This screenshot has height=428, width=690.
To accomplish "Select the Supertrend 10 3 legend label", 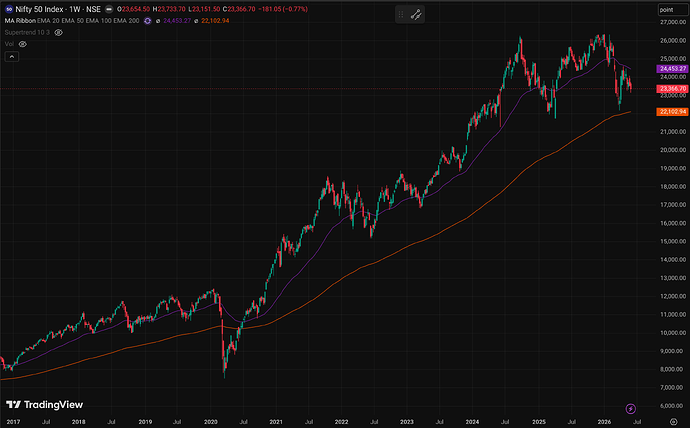I will (27, 33).
